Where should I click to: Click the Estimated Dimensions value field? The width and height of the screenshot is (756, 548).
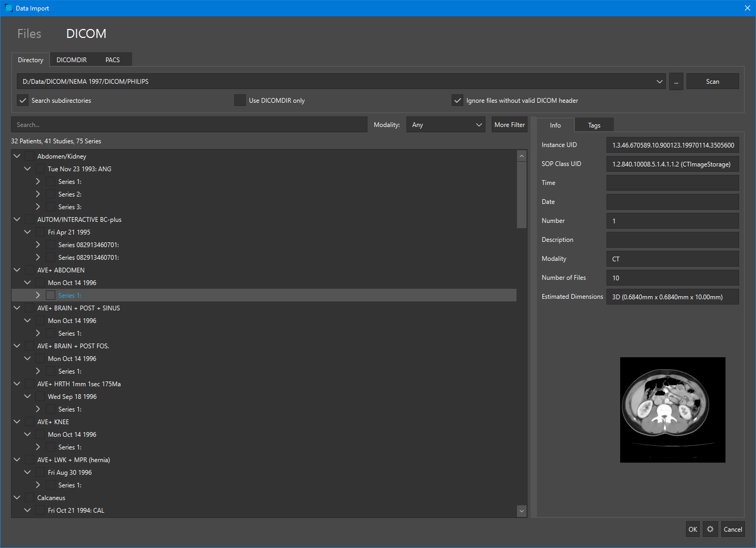pos(673,297)
